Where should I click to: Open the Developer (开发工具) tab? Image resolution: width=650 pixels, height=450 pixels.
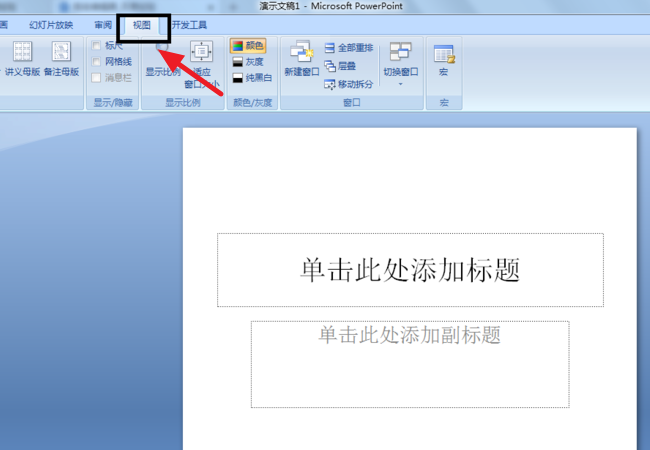coord(189,25)
